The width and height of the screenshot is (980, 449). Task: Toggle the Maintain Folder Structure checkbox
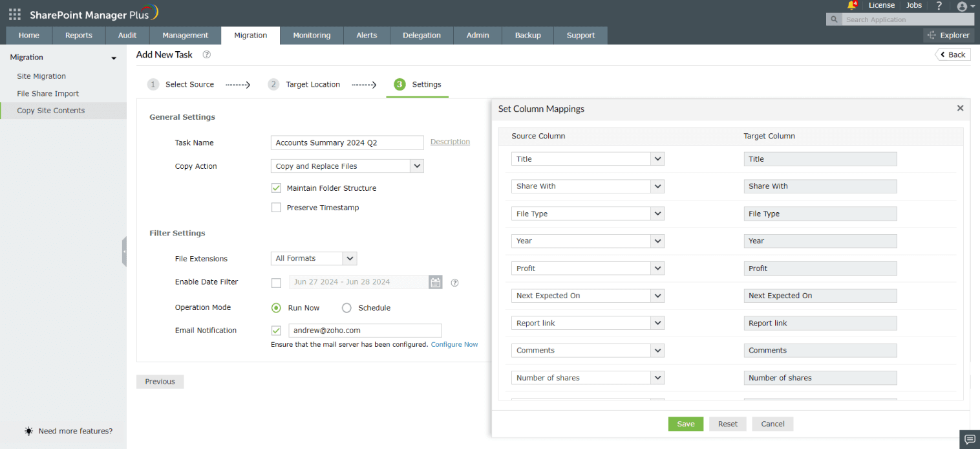pyautogui.click(x=276, y=188)
